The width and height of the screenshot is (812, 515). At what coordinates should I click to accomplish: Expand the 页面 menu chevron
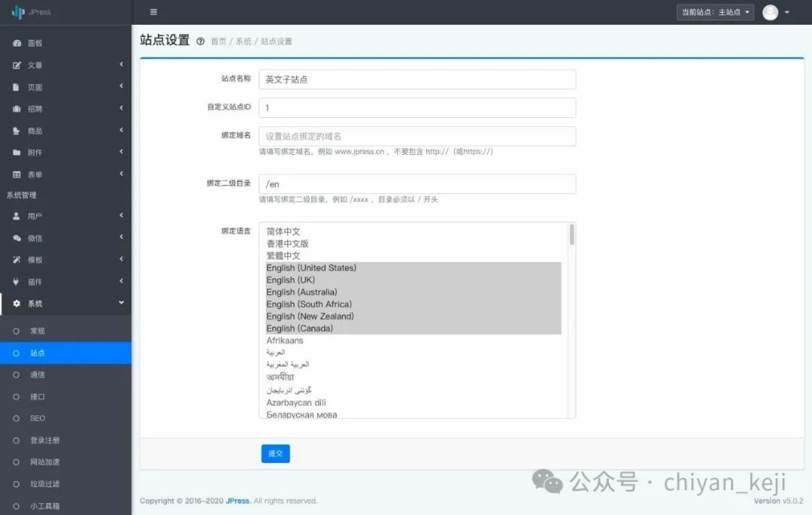coord(121,86)
